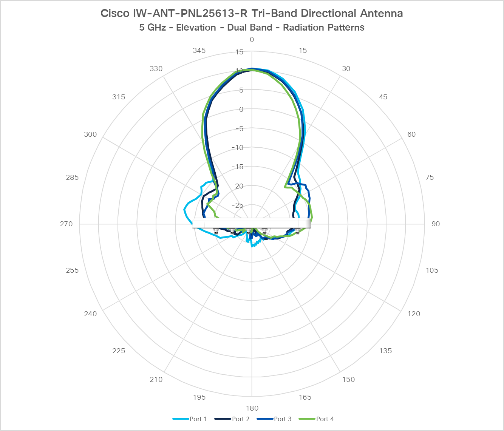Select the medium blue Port 3 legend line

[x=265, y=419]
